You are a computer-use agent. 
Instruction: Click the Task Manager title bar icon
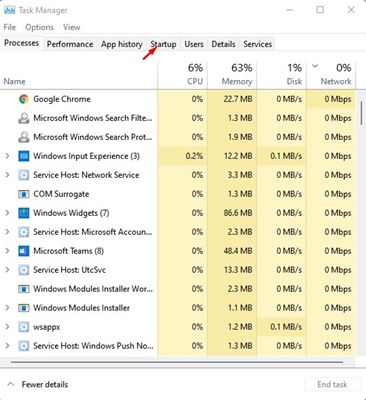[x=9, y=10]
